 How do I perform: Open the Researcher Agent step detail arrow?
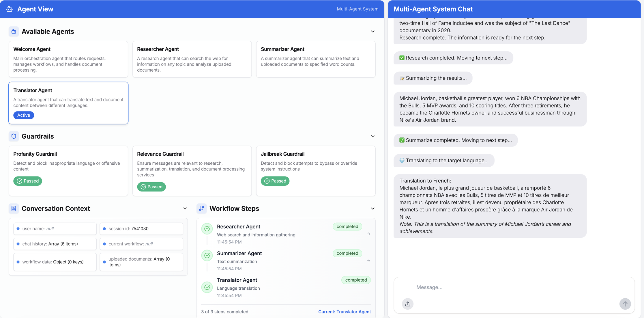[368, 234]
